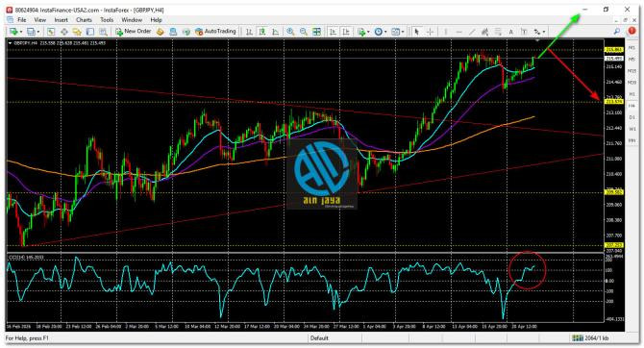The image size is (644, 348).
Task: Click the Templates icon
Action: (395, 32)
